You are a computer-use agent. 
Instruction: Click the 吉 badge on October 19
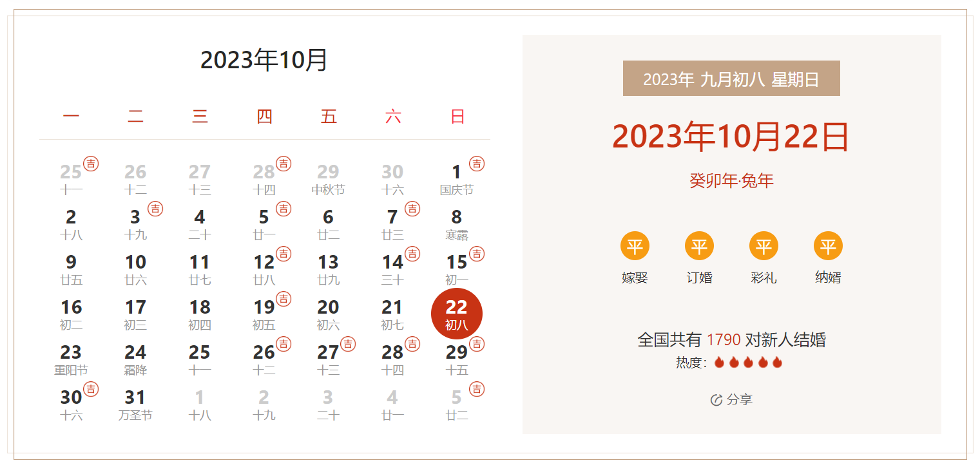coord(283,299)
